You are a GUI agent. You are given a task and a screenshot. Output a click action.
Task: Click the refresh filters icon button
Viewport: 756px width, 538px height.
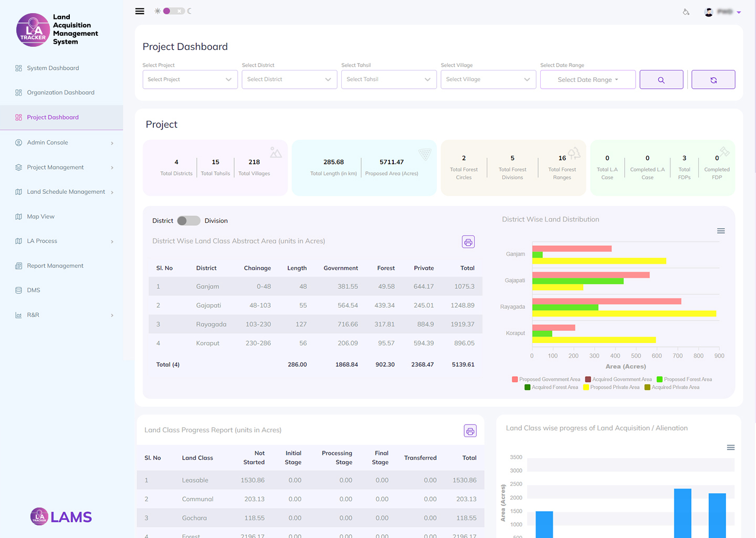[x=713, y=80]
